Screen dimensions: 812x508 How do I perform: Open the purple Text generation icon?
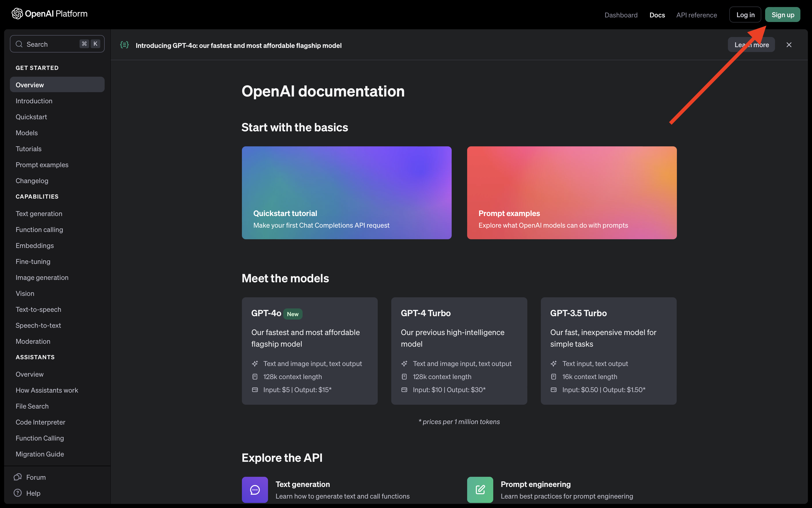pyautogui.click(x=255, y=490)
